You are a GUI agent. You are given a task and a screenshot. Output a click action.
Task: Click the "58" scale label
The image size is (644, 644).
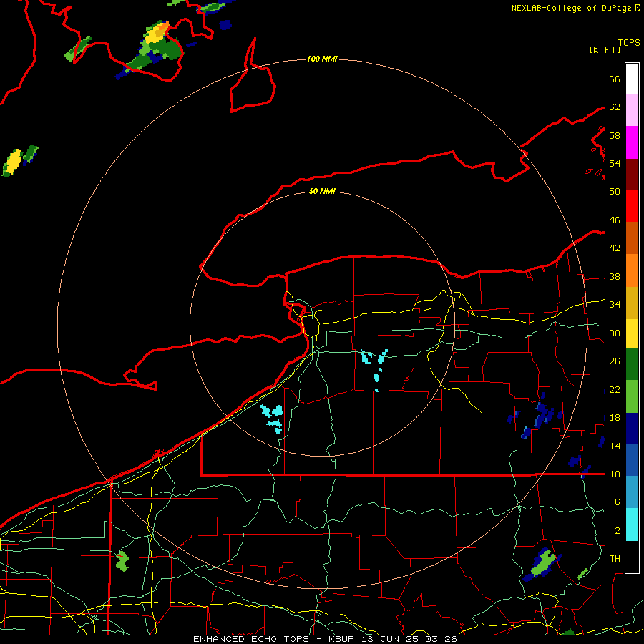tap(615, 135)
